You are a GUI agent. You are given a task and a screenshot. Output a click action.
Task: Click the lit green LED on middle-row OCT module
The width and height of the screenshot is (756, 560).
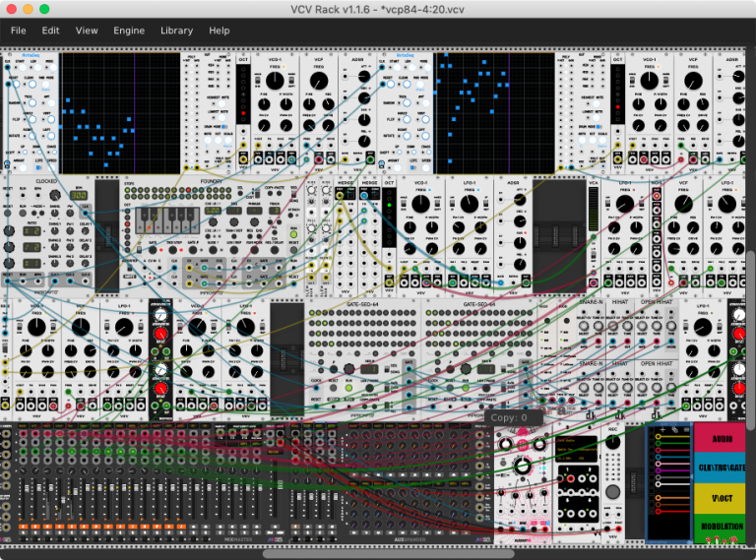390,206
